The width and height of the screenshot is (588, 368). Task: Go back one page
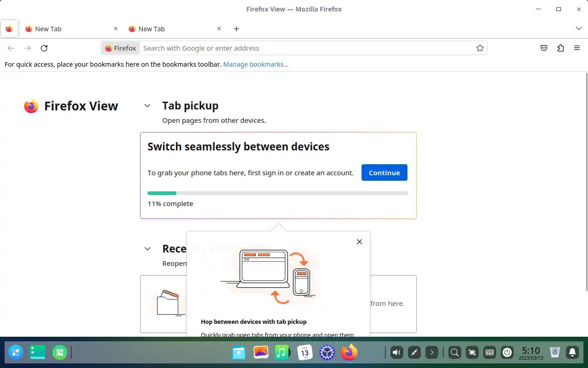click(11, 48)
